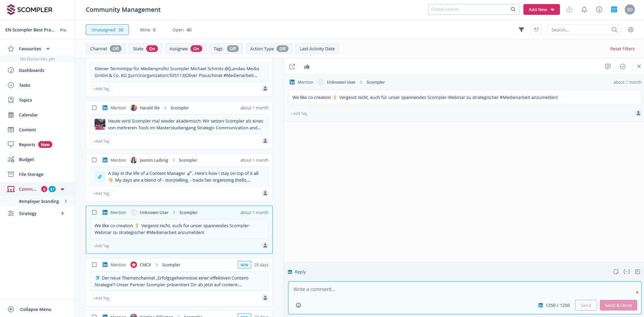Mark the conversation as done via checkmark icon

(x=622, y=66)
